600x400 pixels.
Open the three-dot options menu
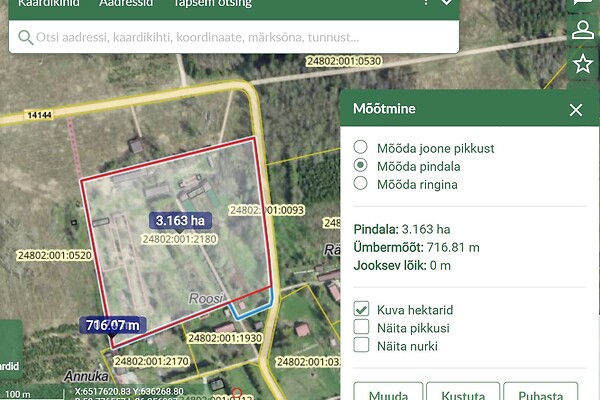(427, 4)
